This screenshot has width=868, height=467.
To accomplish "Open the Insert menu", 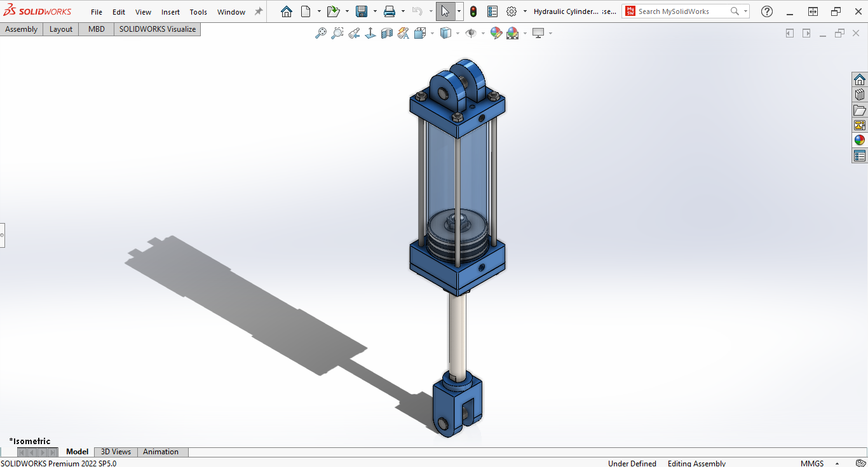I will click(x=171, y=12).
